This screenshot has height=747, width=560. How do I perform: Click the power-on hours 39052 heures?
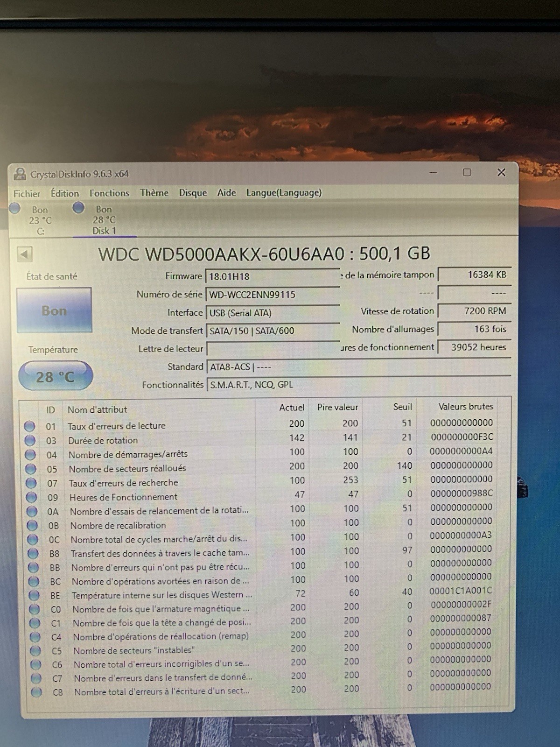[474, 347]
